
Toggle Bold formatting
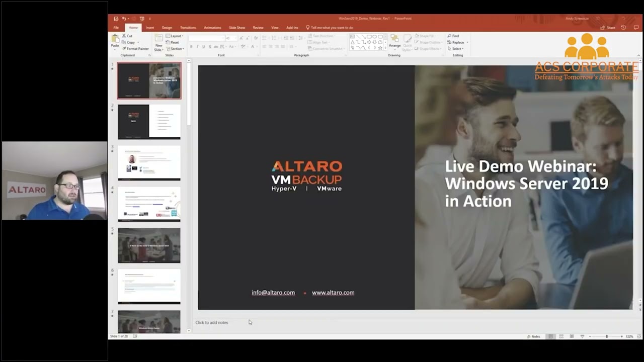click(x=191, y=47)
